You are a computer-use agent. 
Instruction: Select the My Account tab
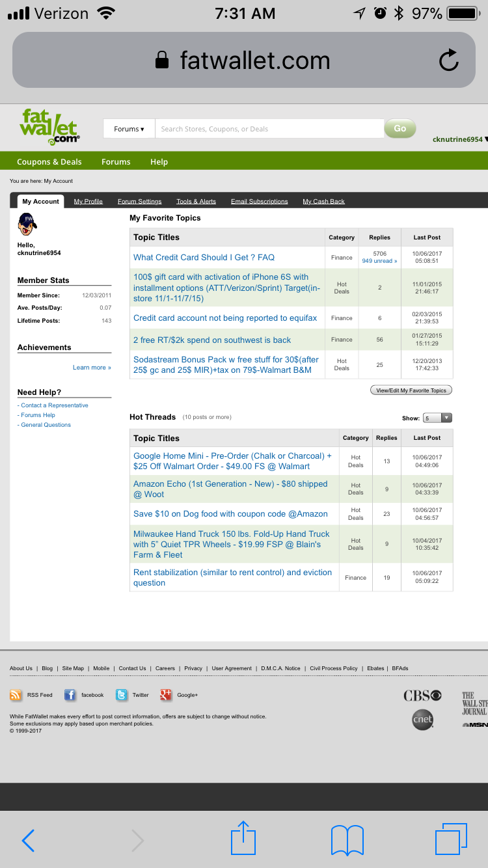(40, 201)
